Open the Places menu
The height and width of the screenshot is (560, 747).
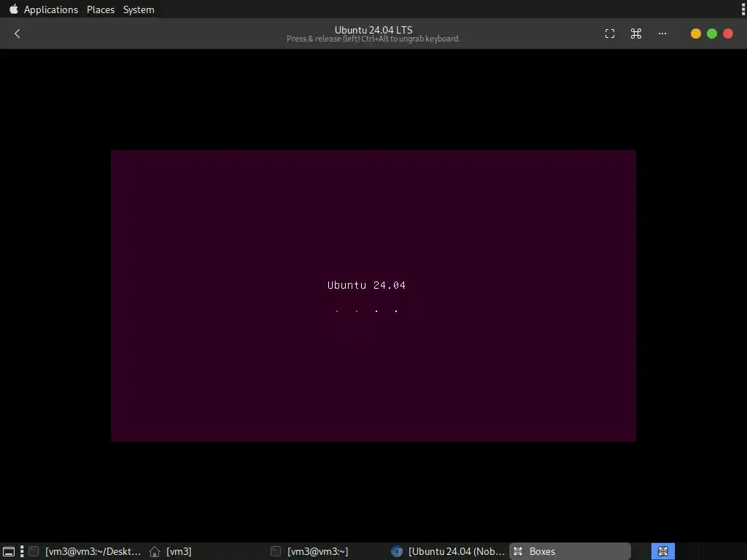101,9
